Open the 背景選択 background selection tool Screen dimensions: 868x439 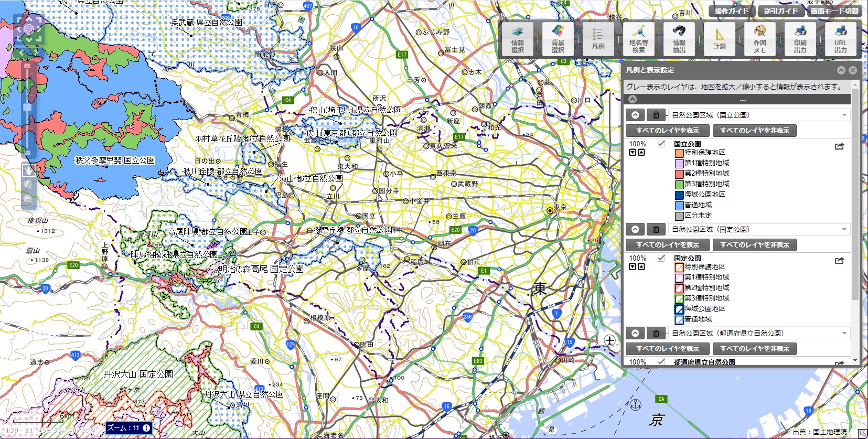coord(558,38)
